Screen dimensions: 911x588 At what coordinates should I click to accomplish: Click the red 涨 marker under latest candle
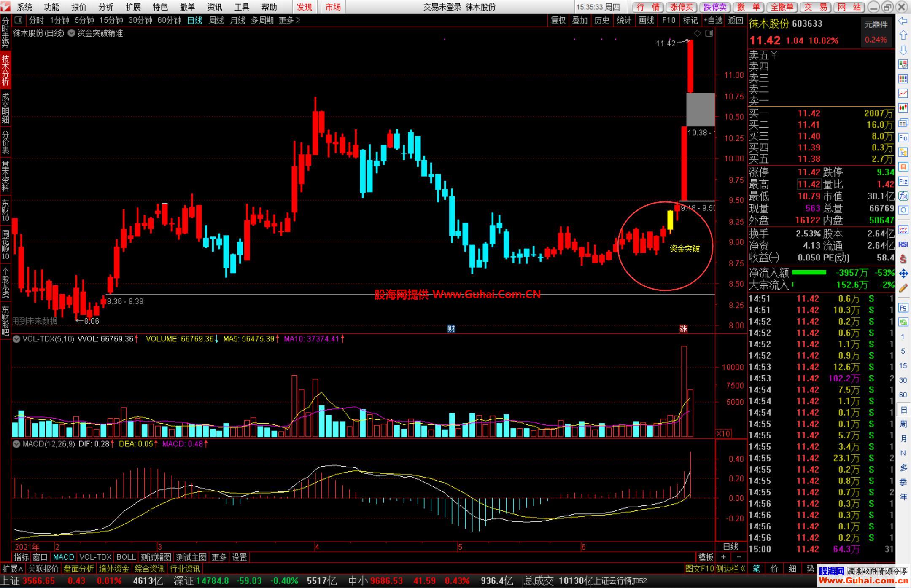tap(684, 329)
